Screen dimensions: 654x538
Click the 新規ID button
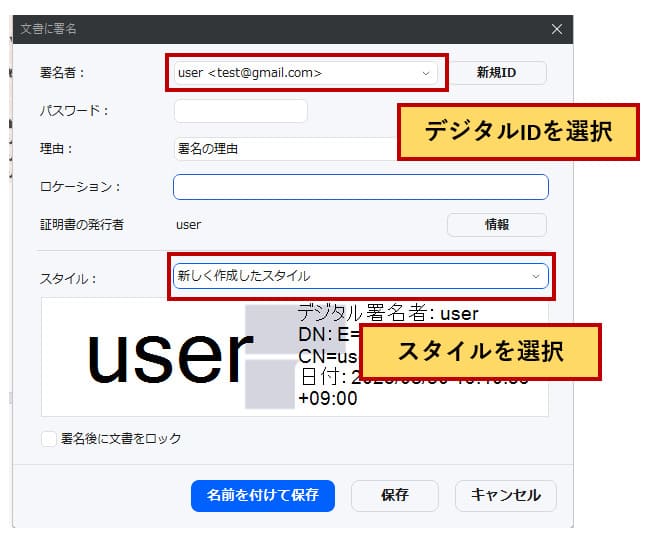496,73
